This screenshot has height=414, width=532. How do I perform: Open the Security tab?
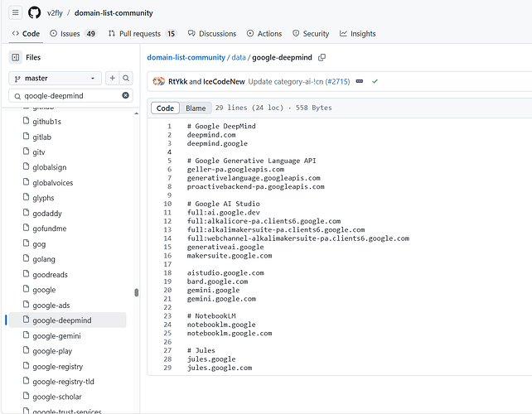tap(311, 34)
